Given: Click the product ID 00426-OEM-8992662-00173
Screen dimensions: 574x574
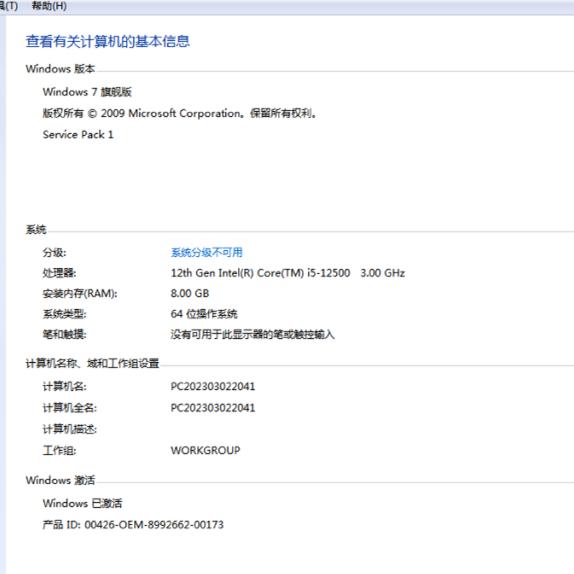Looking at the screenshot, I should point(133,525).
